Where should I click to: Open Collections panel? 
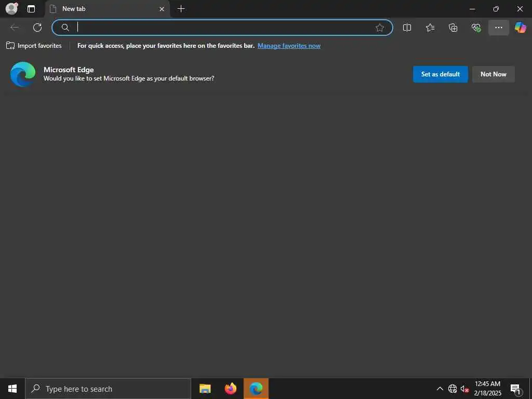tap(453, 28)
